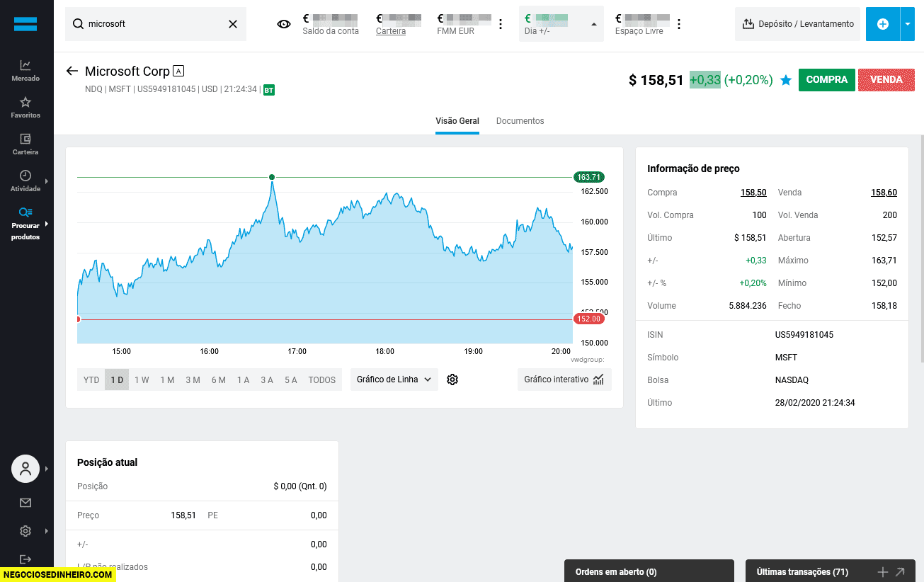The height and width of the screenshot is (582, 924).
Task: Select the 1 W chart period
Action: [x=142, y=380]
